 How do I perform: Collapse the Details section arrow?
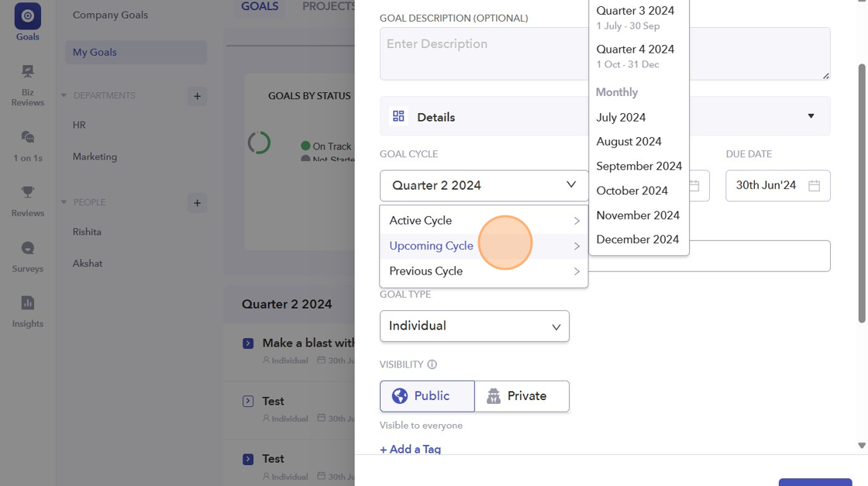pos(811,116)
